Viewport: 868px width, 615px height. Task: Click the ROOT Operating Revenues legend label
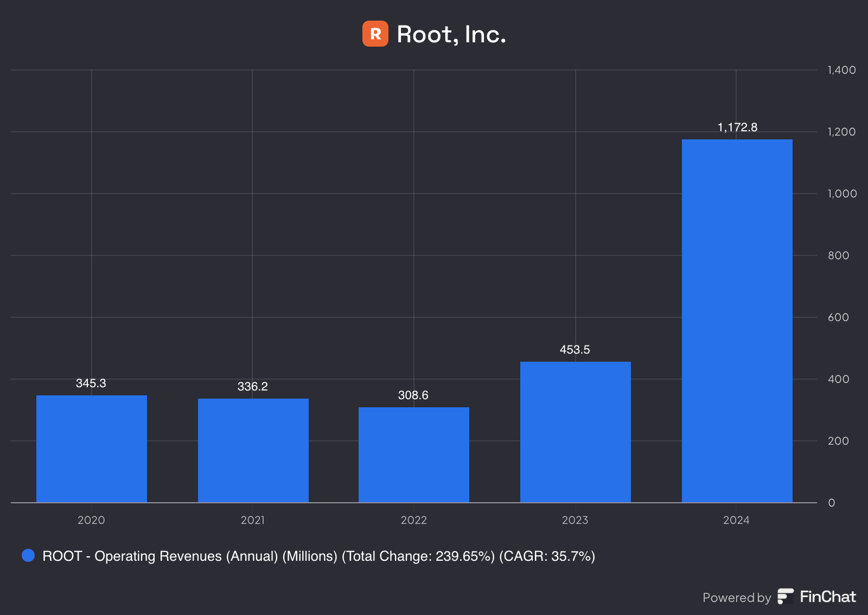pos(319,556)
